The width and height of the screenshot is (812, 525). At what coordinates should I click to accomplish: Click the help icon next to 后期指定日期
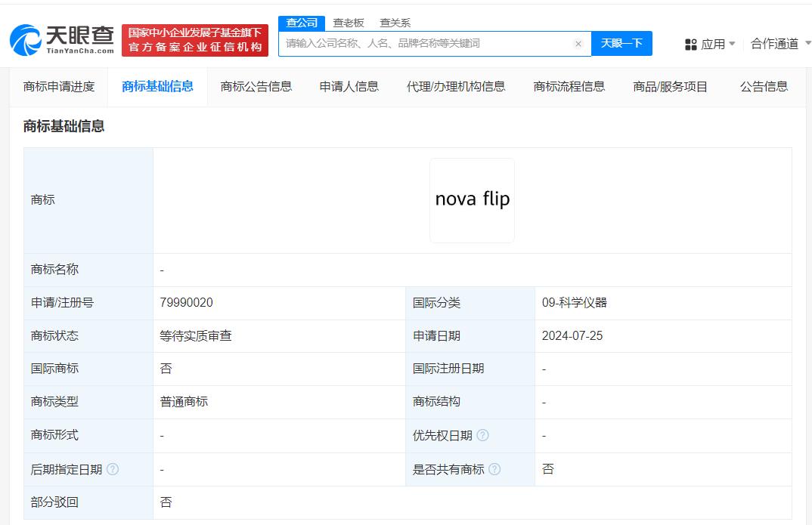(x=112, y=469)
